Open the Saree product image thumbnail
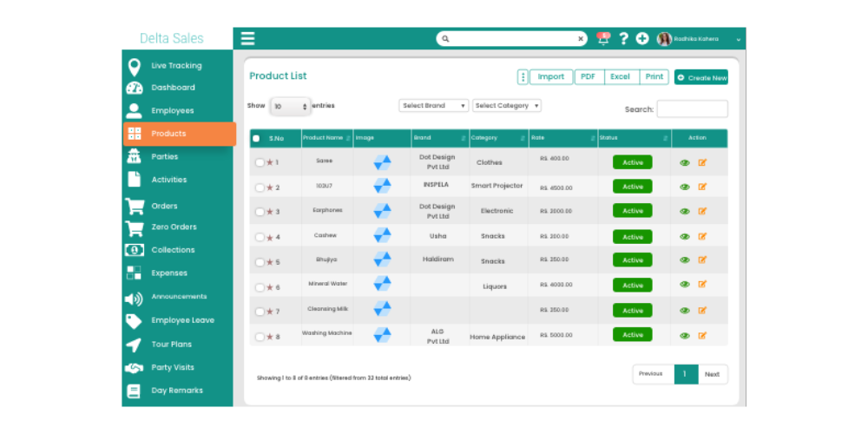The image size is (868, 434). (382, 162)
